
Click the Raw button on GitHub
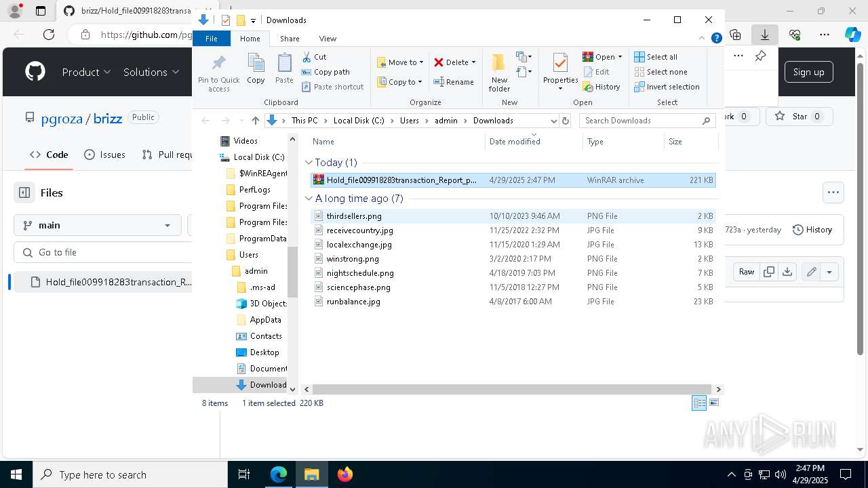point(746,272)
